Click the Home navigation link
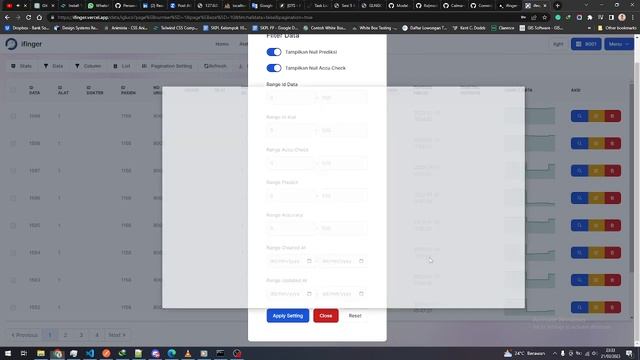Image resolution: width=640 pixels, height=360 pixels. pos(222,44)
